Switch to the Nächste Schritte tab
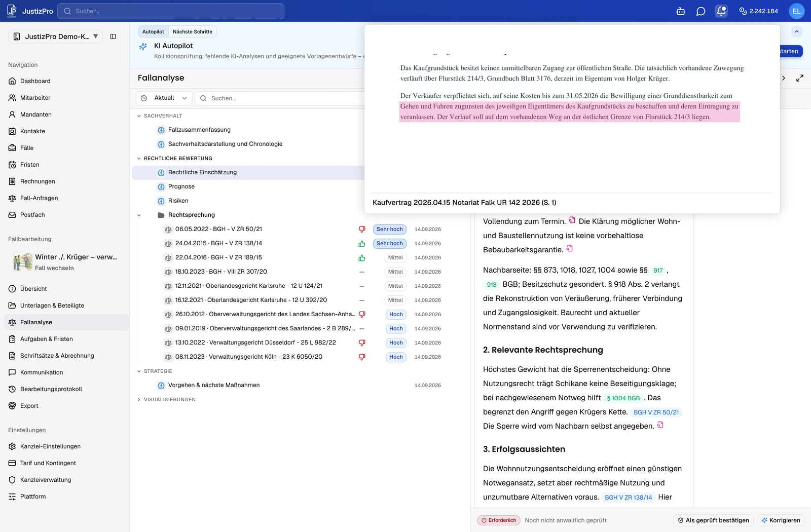Image resolution: width=811 pixels, height=532 pixels. pyautogui.click(x=193, y=31)
